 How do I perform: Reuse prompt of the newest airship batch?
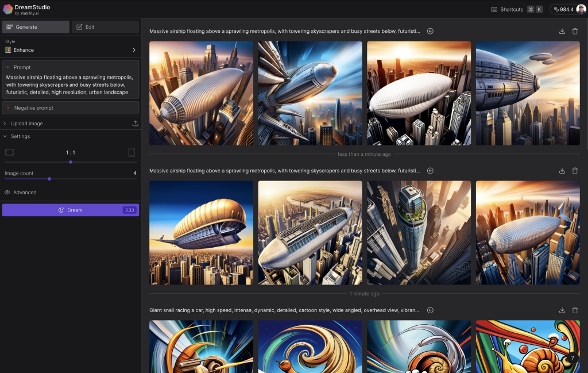coord(430,31)
